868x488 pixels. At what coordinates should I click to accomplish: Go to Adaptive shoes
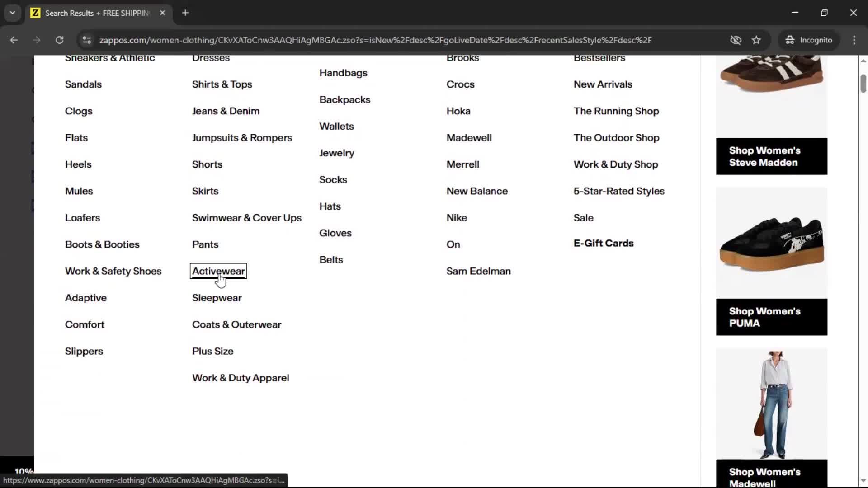click(x=86, y=298)
